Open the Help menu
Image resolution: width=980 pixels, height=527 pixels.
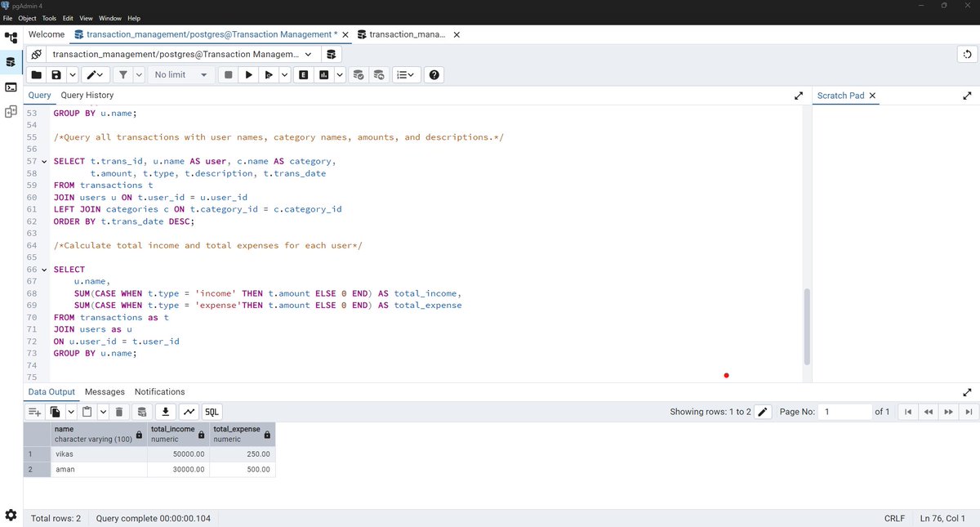[134, 18]
